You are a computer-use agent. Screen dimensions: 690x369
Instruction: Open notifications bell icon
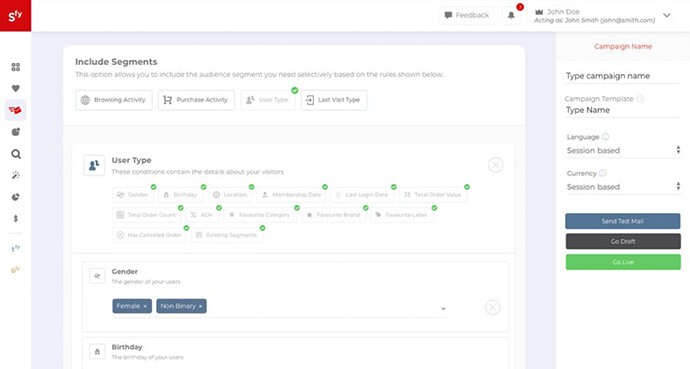[511, 15]
